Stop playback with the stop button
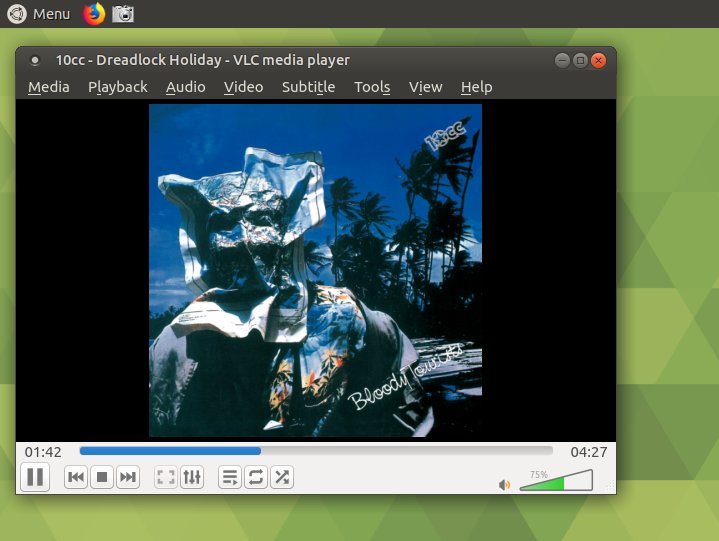Screen dimensions: 719x541 102,477
